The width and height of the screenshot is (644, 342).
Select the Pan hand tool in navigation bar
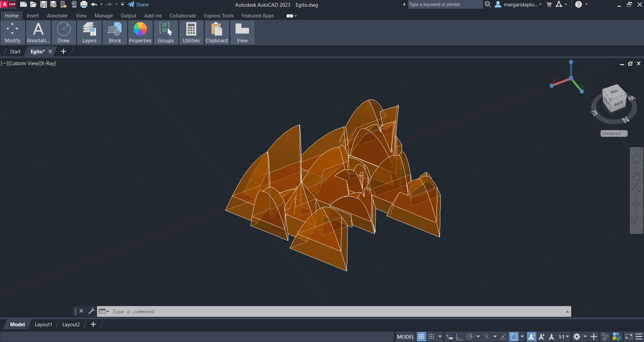point(636,176)
